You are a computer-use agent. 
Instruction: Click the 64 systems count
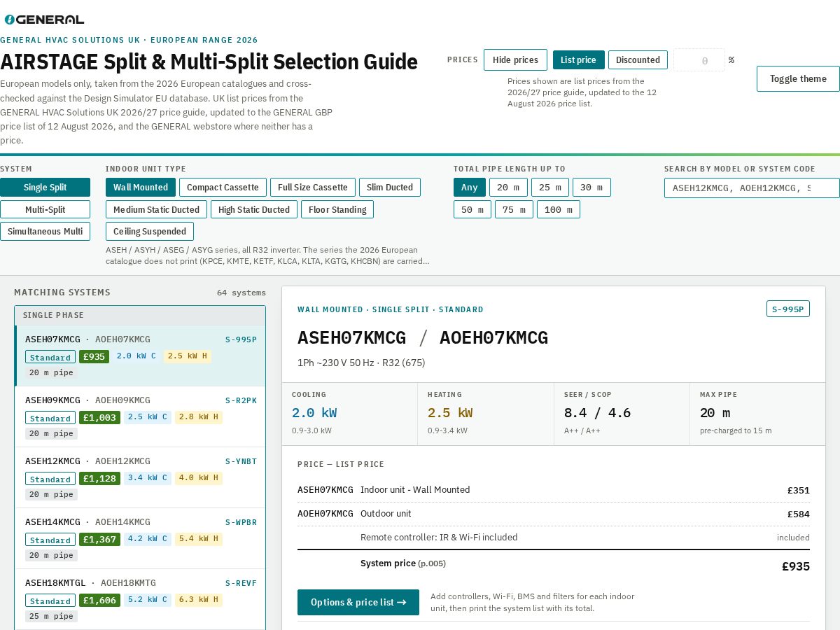(x=241, y=293)
